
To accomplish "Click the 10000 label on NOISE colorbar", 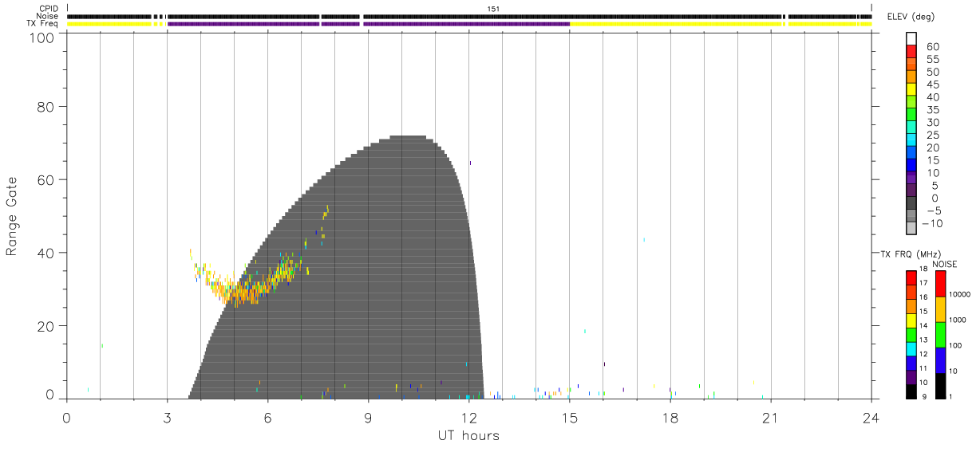I will [x=958, y=294].
